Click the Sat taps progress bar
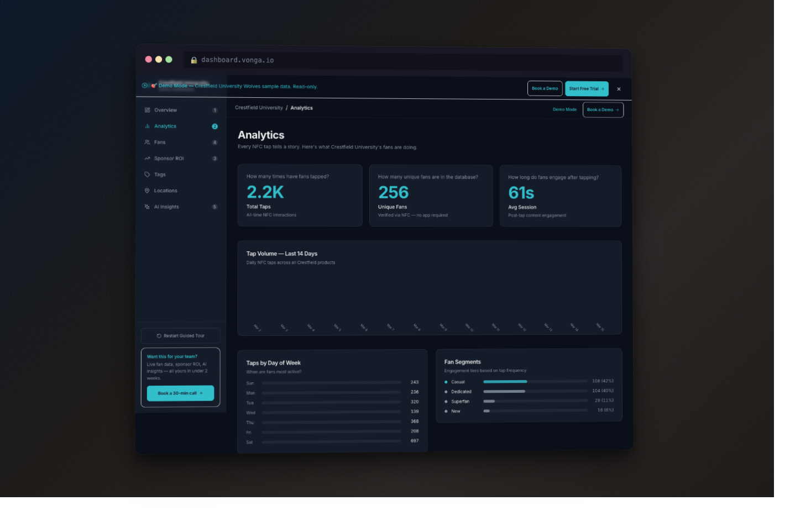 (x=331, y=441)
